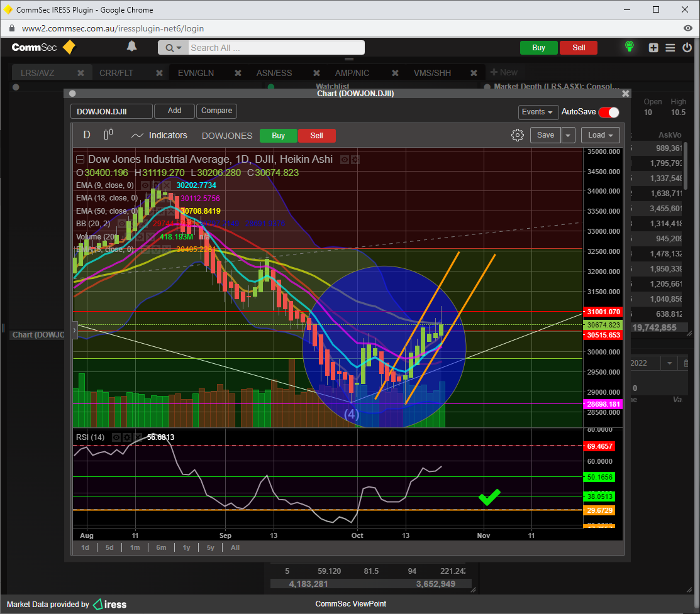700x614 pixels.
Task: Switch to the LRS/AVZ tab
Action: point(38,73)
